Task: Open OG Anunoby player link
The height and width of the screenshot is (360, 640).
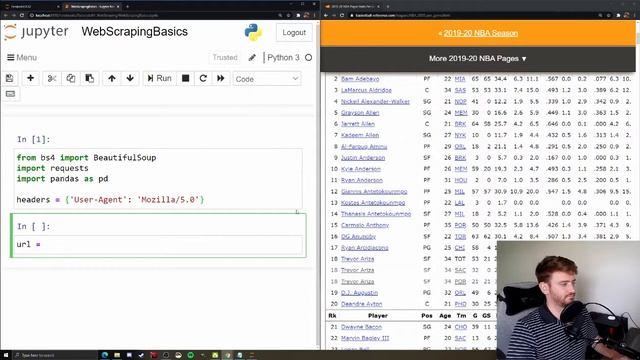Action: point(358,236)
